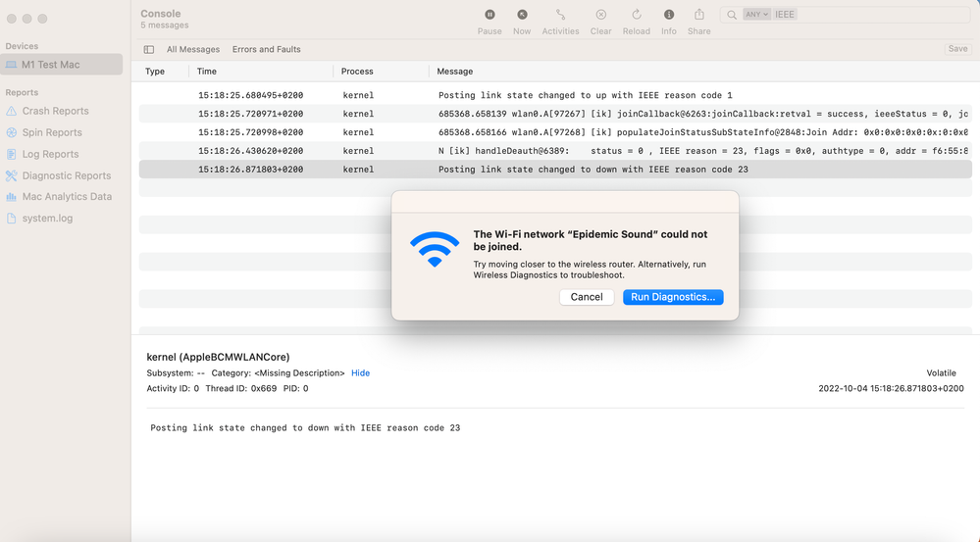Click the Share toolbar icon

[698, 16]
